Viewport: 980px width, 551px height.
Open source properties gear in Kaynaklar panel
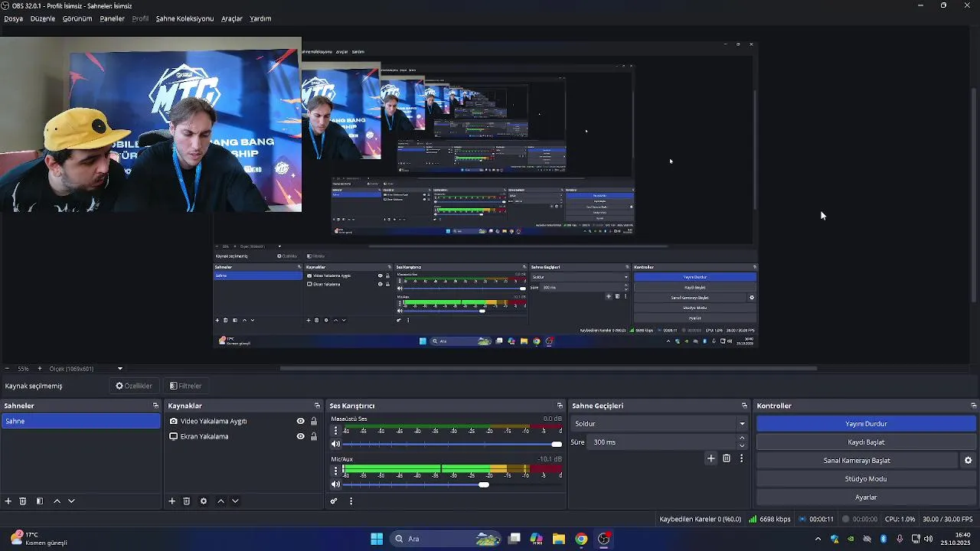(x=204, y=501)
